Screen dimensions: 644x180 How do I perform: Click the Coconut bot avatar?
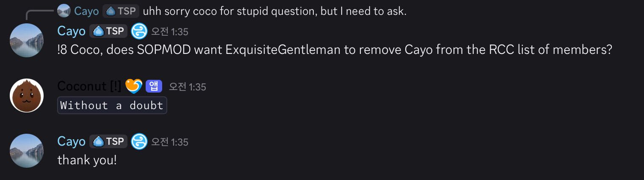coord(27,96)
